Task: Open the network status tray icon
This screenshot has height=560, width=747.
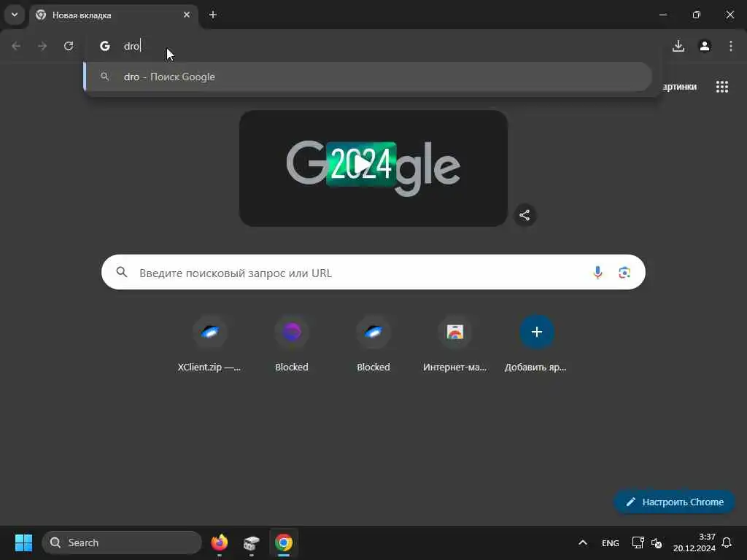Action: coord(638,542)
